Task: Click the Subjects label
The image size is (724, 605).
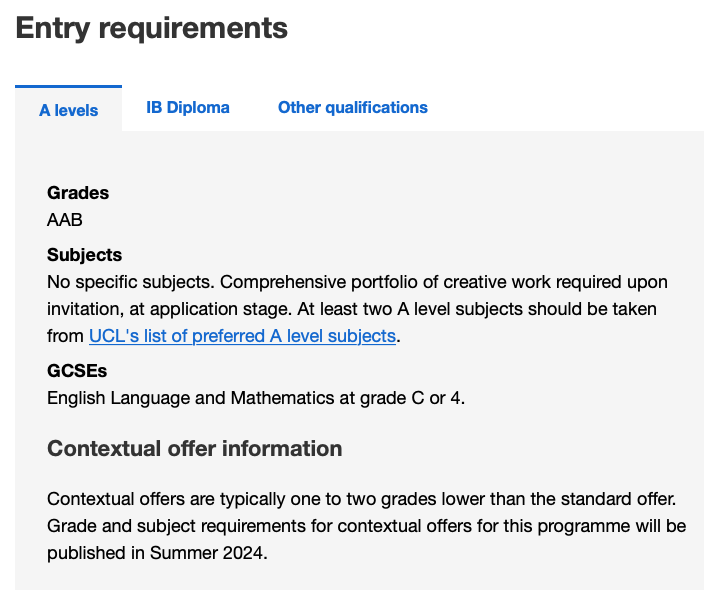Action: coord(84,255)
